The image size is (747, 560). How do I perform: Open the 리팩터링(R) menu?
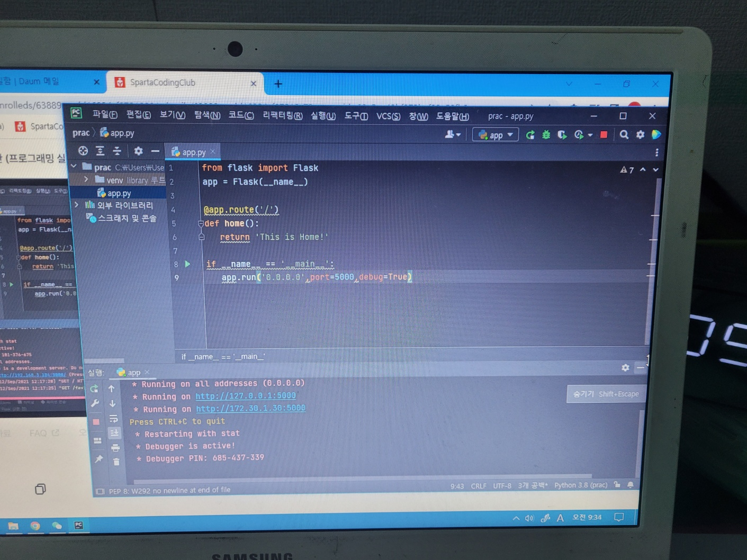(283, 115)
